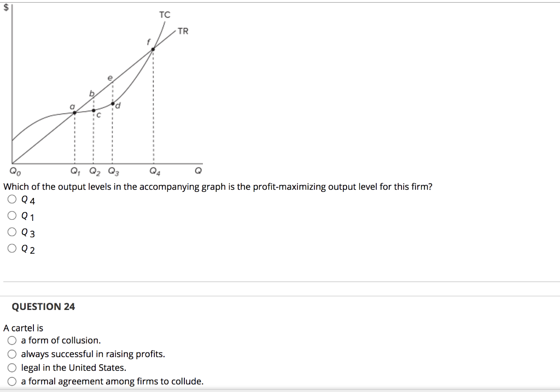Select the Q4 answer option

coord(11,198)
